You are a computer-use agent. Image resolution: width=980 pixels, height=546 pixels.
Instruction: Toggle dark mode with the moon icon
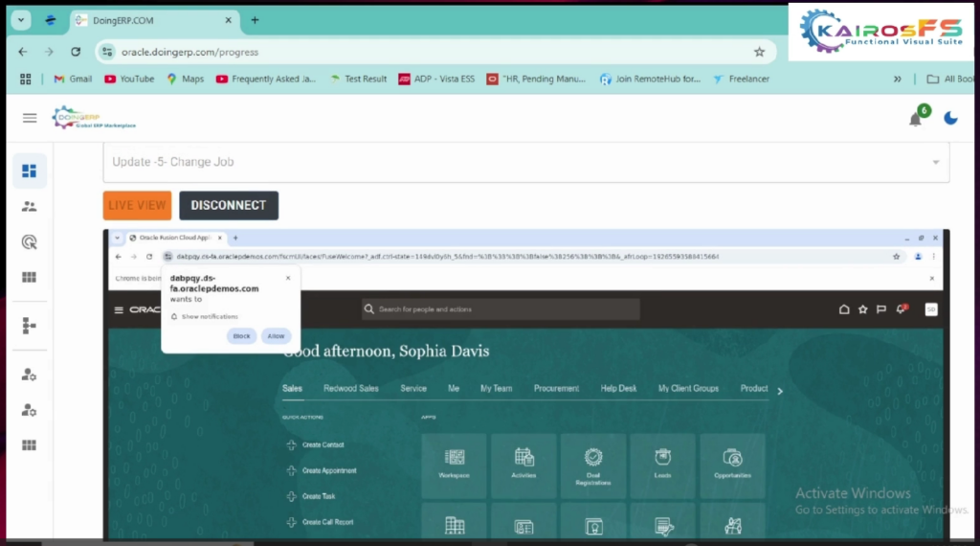pos(950,118)
